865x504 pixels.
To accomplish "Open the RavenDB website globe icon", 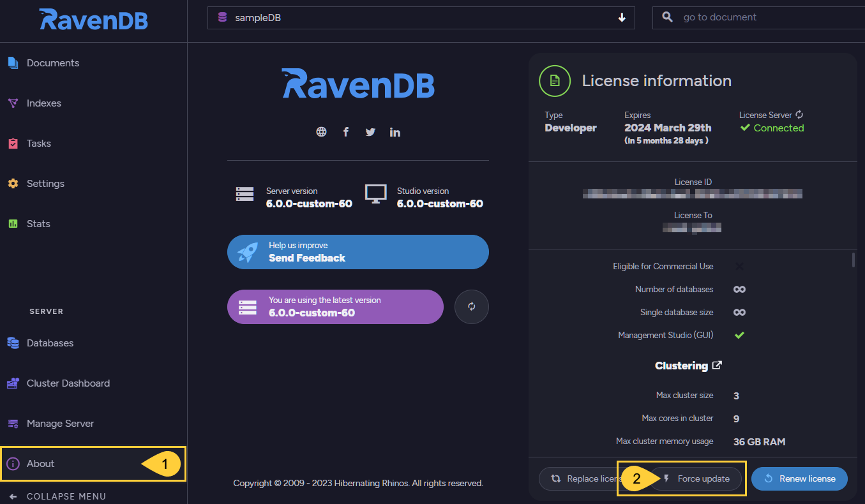I will (321, 132).
